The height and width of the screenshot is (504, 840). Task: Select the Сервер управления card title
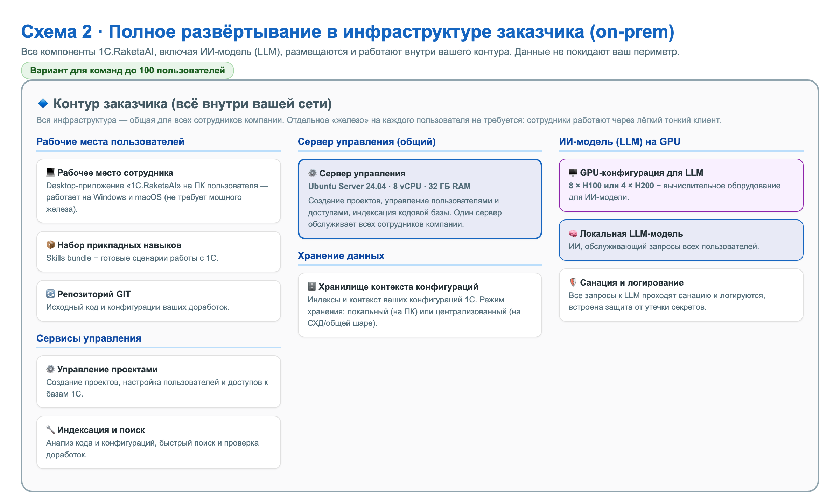362,173
